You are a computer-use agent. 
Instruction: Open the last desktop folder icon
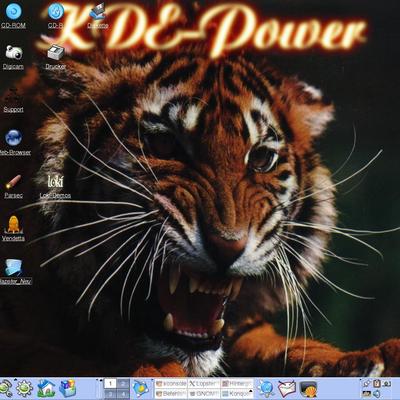(15, 271)
